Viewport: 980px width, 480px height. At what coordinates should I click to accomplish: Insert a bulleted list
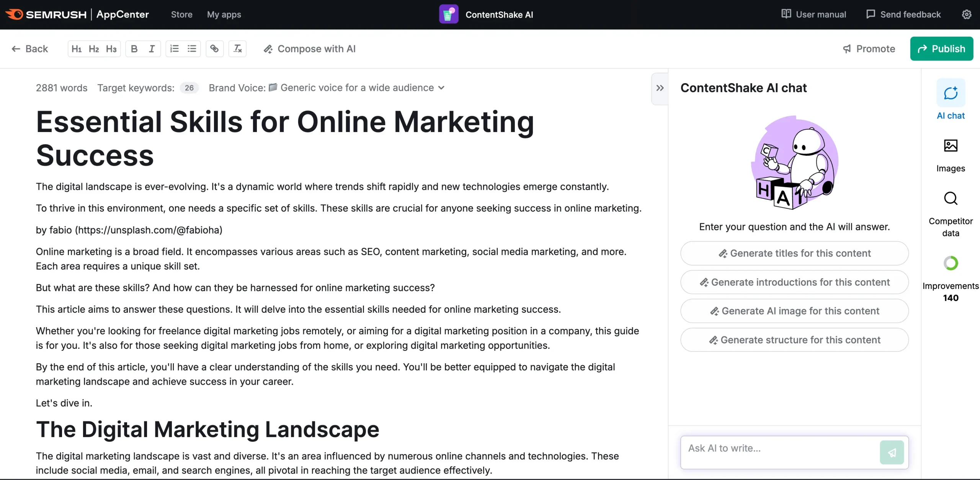point(192,49)
